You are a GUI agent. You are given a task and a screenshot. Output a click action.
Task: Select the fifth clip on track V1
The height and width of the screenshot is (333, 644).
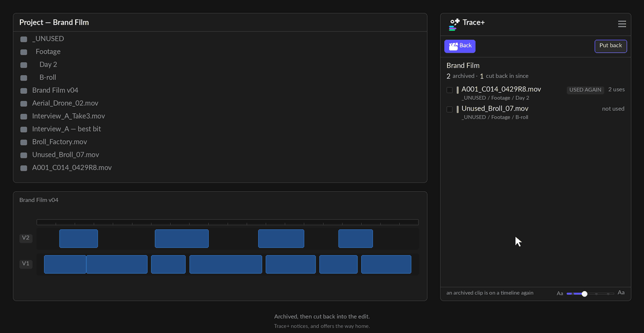tap(291, 264)
